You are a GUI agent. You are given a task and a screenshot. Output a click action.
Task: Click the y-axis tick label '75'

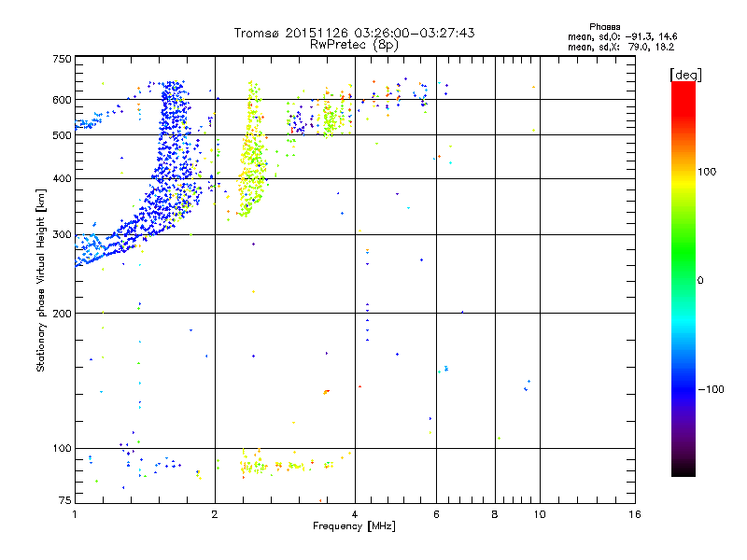65,500
